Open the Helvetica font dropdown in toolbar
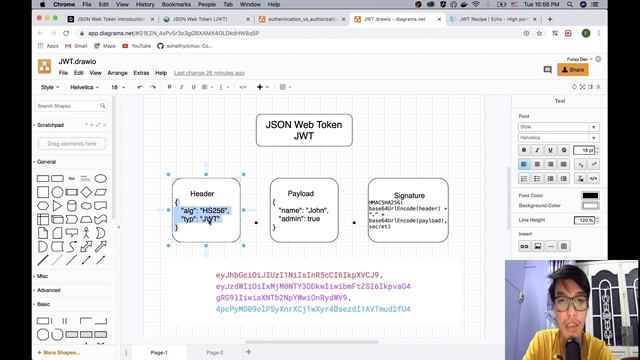This screenshot has width=640, height=360. tap(84, 87)
